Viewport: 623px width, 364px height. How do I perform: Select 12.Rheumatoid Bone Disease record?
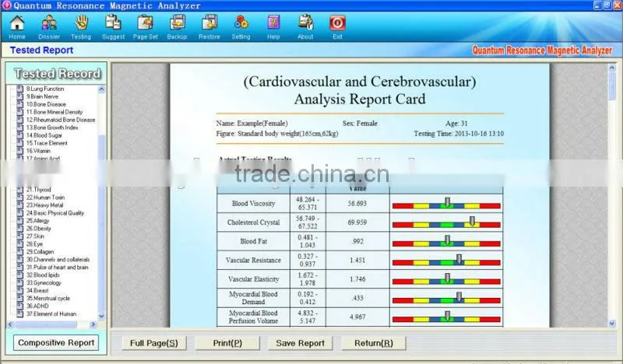tap(61, 120)
